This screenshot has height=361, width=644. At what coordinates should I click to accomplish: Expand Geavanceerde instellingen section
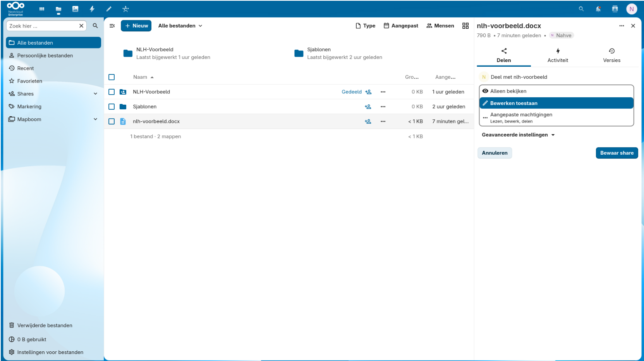click(x=518, y=135)
